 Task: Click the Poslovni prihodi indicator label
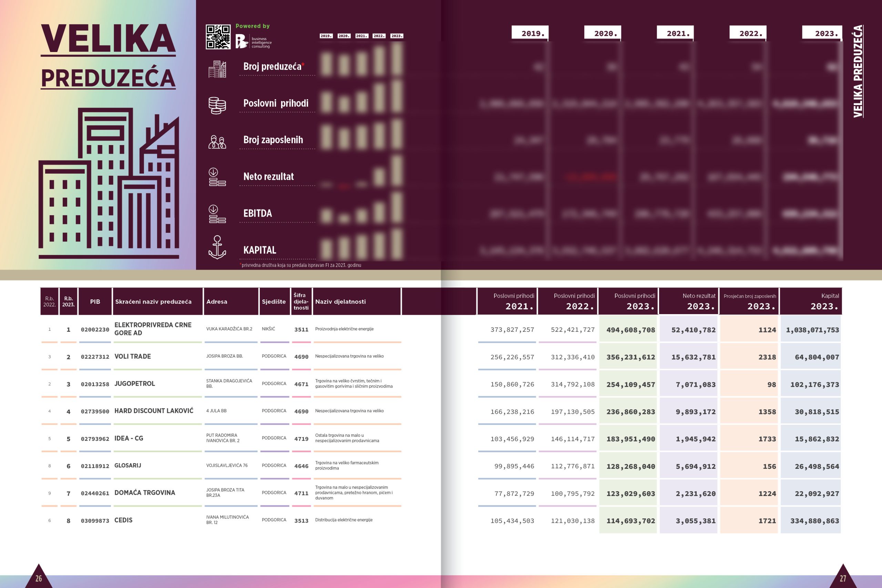(x=276, y=103)
